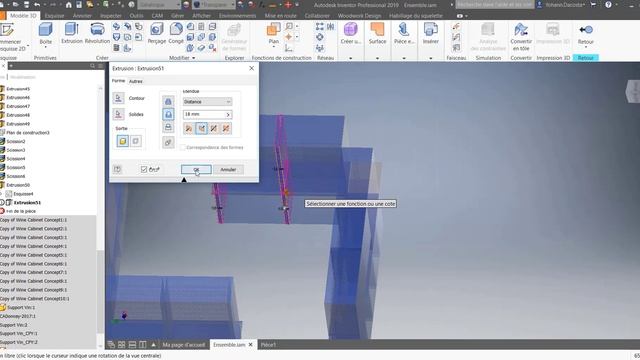
Task: Select Extrusion51 in browser tree
Action: coord(27,202)
